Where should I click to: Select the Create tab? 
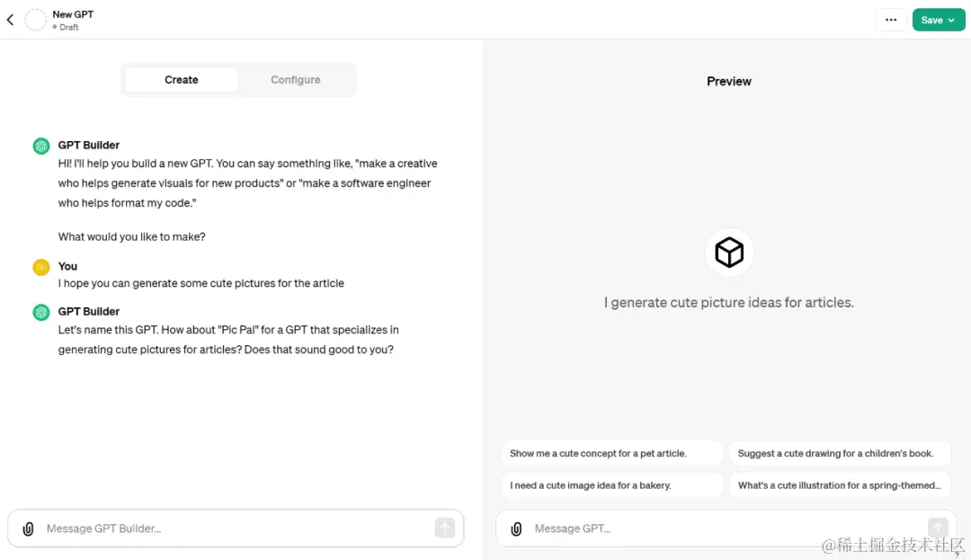[x=182, y=80]
